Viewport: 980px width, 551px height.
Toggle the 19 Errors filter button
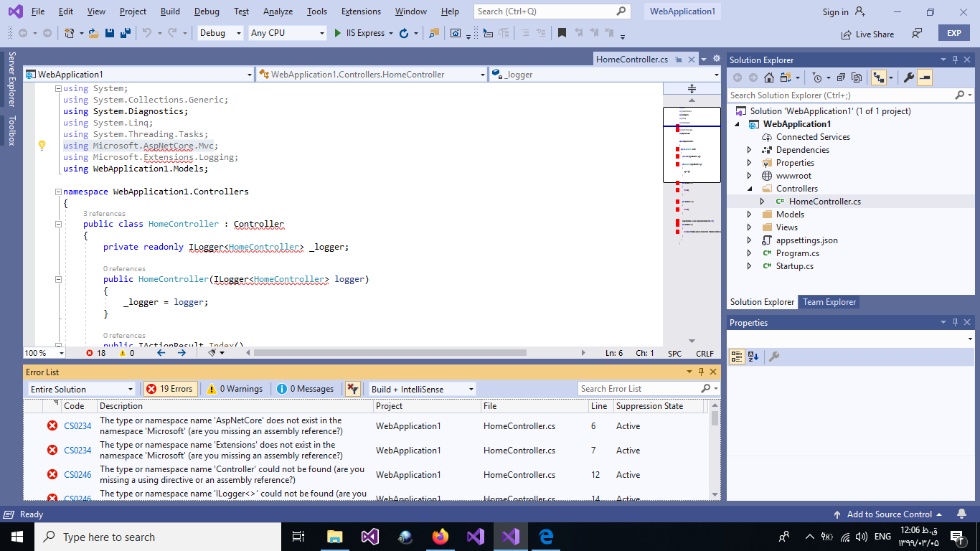tap(170, 389)
